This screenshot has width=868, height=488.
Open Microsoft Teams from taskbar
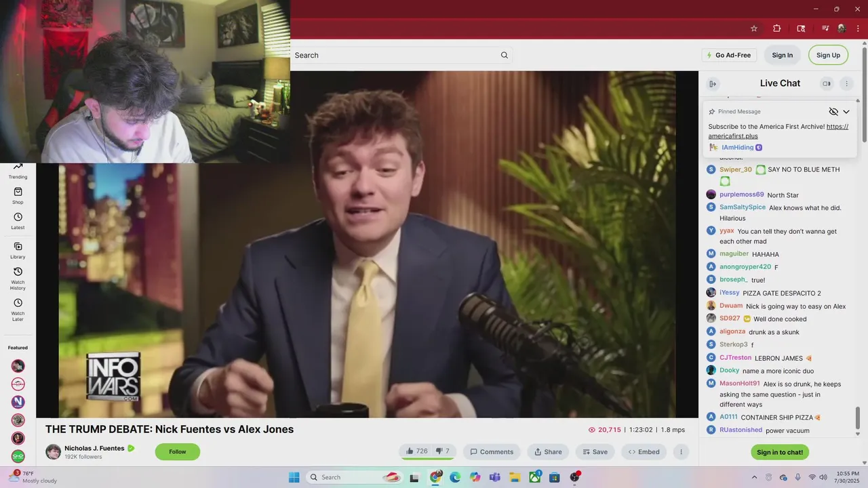pyautogui.click(x=494, y=477)
